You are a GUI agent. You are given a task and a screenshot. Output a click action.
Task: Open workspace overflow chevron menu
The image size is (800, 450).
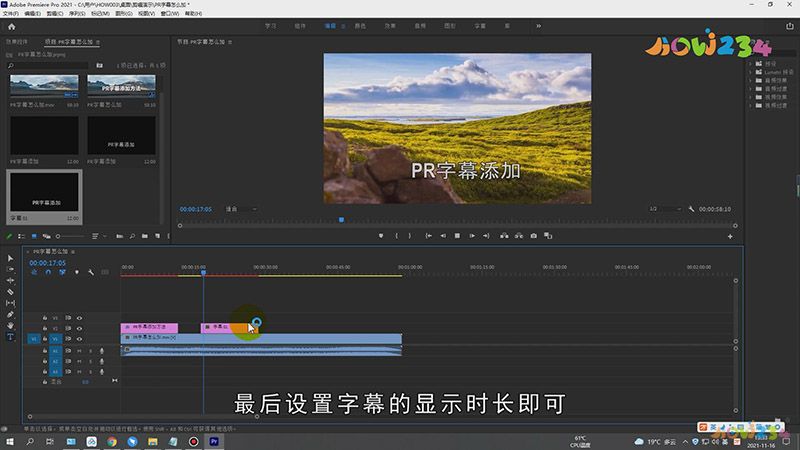538,26
